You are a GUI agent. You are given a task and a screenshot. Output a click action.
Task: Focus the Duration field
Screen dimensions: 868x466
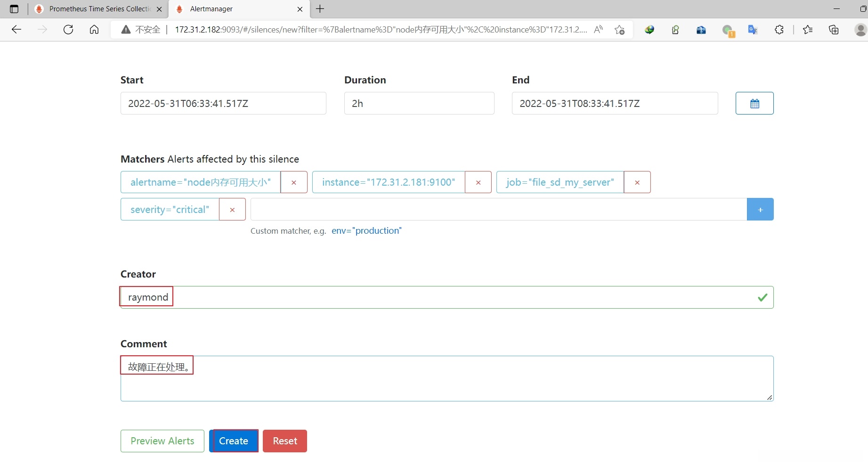click(419, 103)
